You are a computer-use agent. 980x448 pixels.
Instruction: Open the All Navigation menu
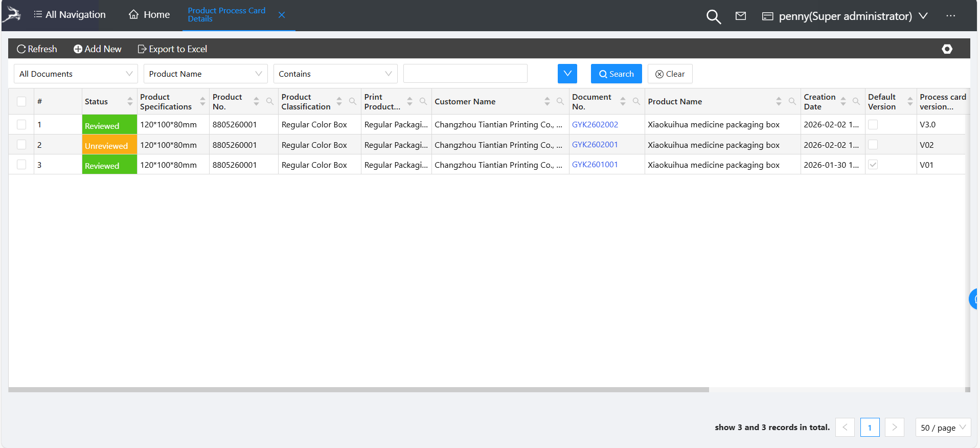coord(70,15)
